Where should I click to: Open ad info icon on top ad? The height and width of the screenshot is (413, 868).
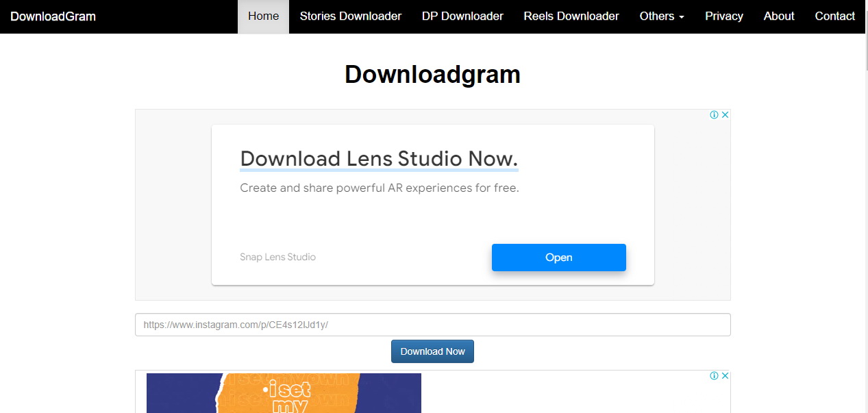click(715, 115)
